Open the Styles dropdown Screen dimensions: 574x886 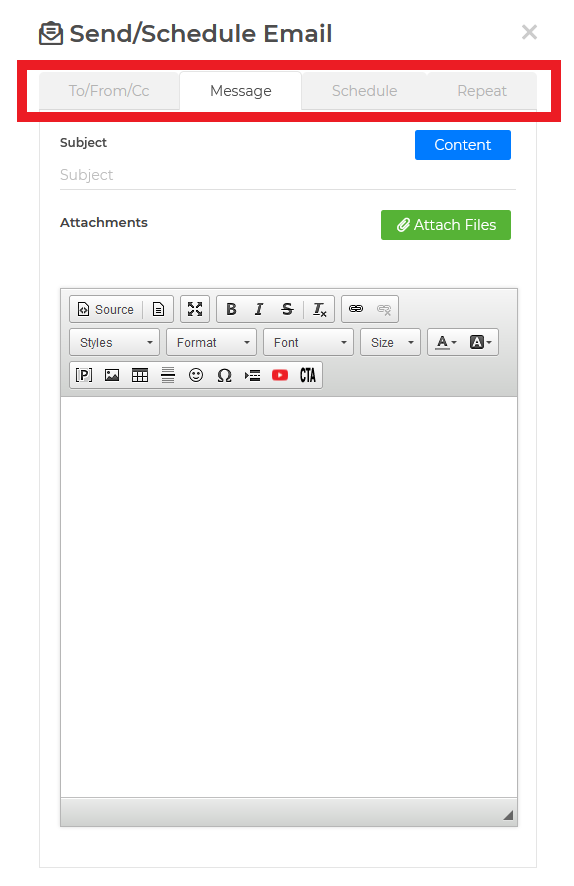(115, 342)
